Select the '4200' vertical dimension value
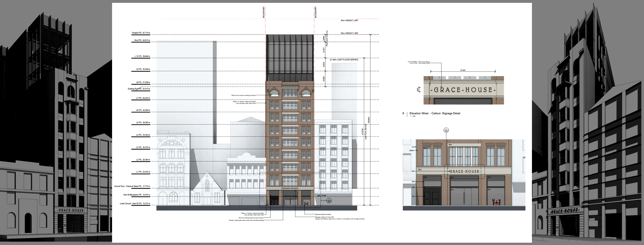The height and width of the screenshot is (245, 644). coord(324,65)
